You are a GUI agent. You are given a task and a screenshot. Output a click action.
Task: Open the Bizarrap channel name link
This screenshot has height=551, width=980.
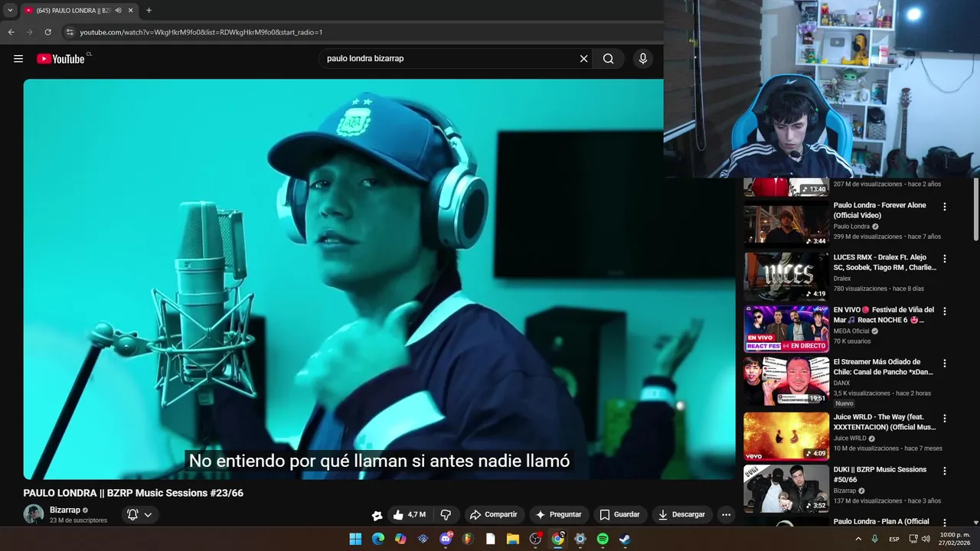click(x=65, y=510)
